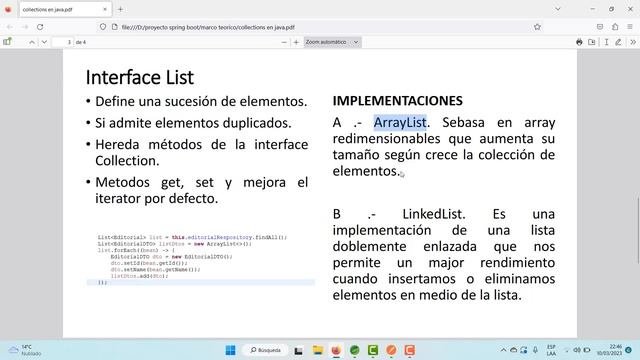Go to previous PDF page
The image size is (640, 360).
click(x=32, y=42)
